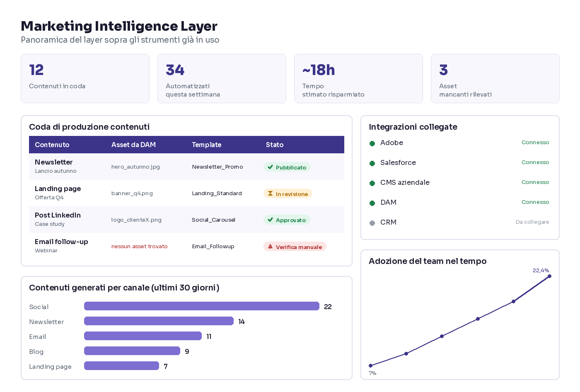Click the green status dot beside Salesforce
580x392 pixels.
click(372, 163)
